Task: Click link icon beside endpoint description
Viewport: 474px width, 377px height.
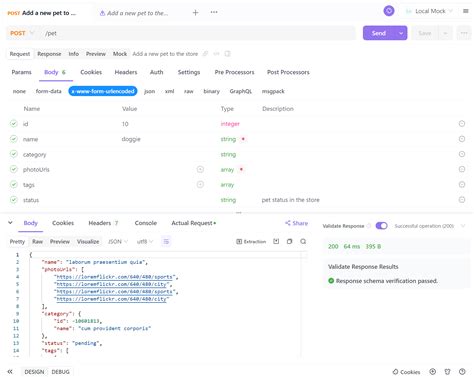Action: [206, 54]
